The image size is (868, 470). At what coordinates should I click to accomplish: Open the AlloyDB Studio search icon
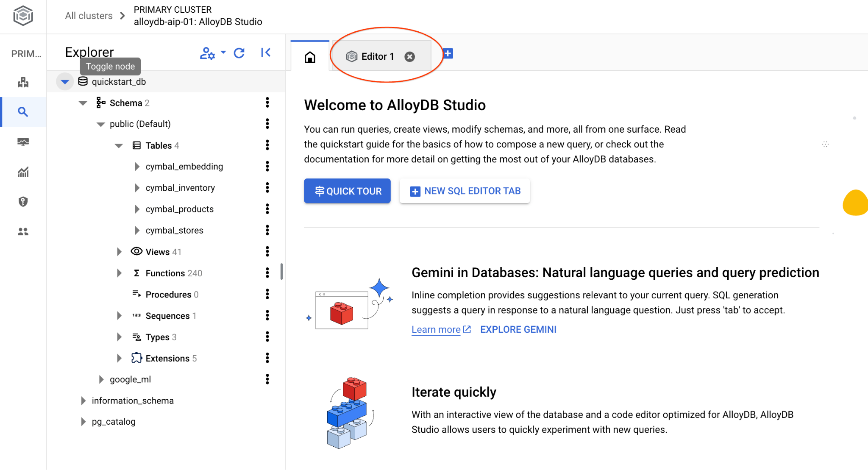pyautogui.click(x=23, y=112)
